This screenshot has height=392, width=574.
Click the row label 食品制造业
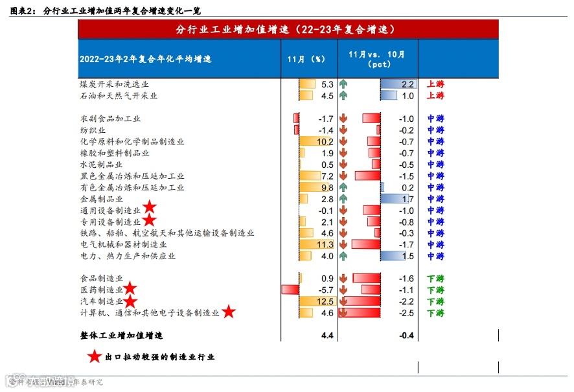point(102,279)
